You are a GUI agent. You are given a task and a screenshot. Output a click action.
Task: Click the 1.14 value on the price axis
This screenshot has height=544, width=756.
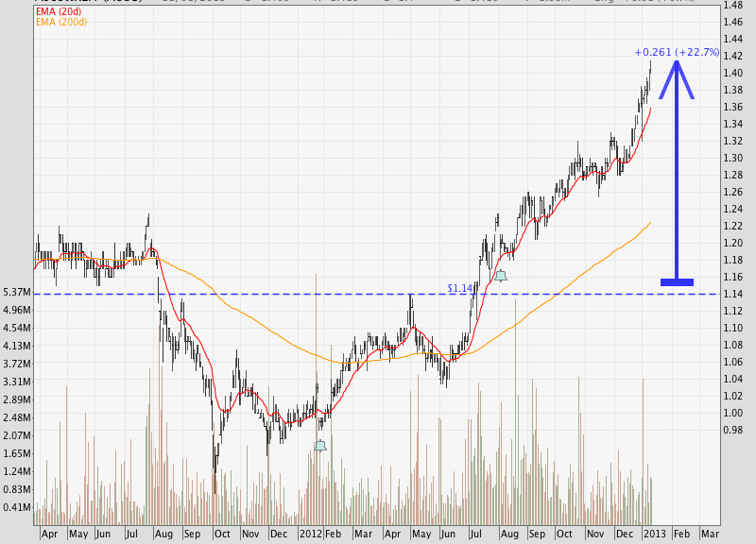click(732, 294)
